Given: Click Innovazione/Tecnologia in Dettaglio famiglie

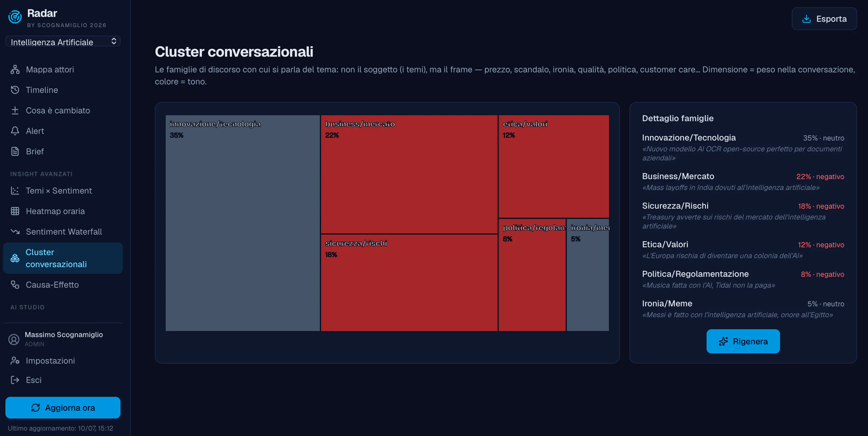Looking at the screenshot, I should click(x=689, y=138).
